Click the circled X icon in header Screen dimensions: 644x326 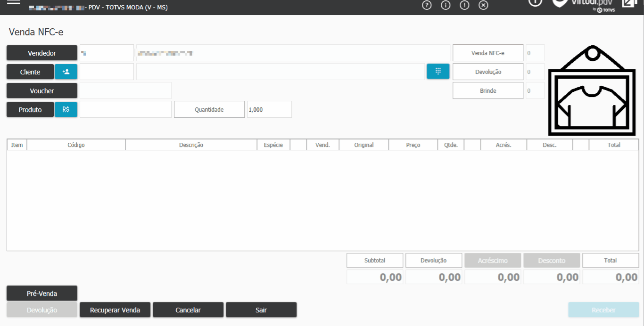484,6
